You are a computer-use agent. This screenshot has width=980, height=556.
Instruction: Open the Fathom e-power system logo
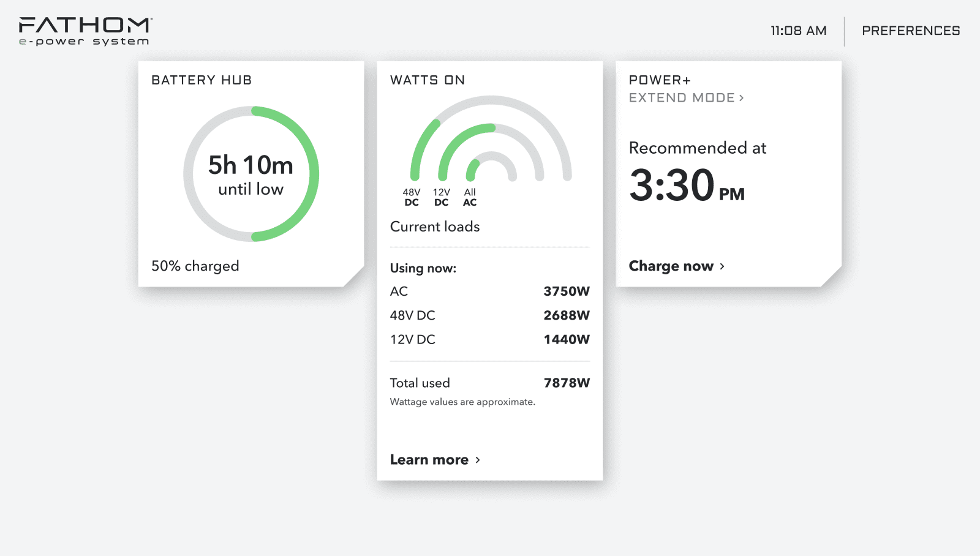coord(86,31)
